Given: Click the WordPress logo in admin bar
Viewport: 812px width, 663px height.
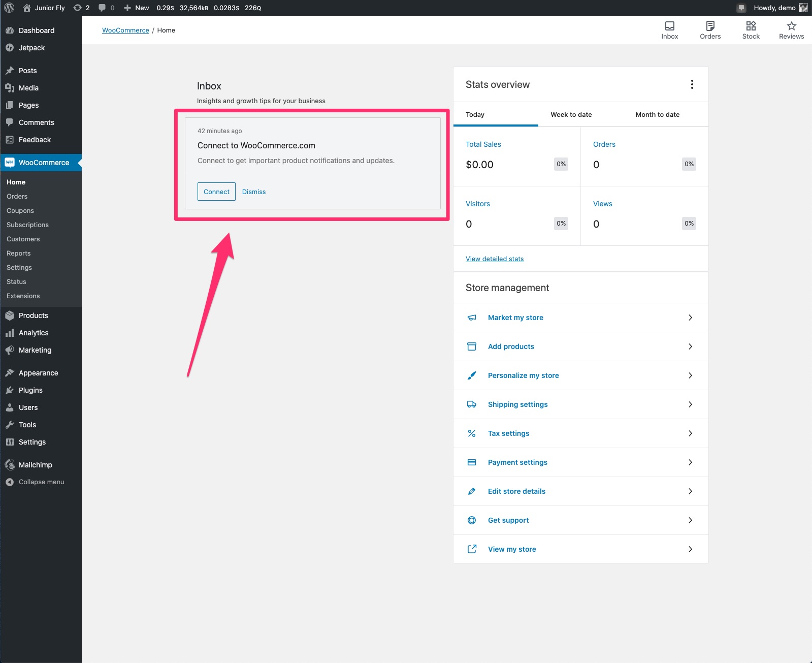Looking at the screenshot, I should 9,8.
